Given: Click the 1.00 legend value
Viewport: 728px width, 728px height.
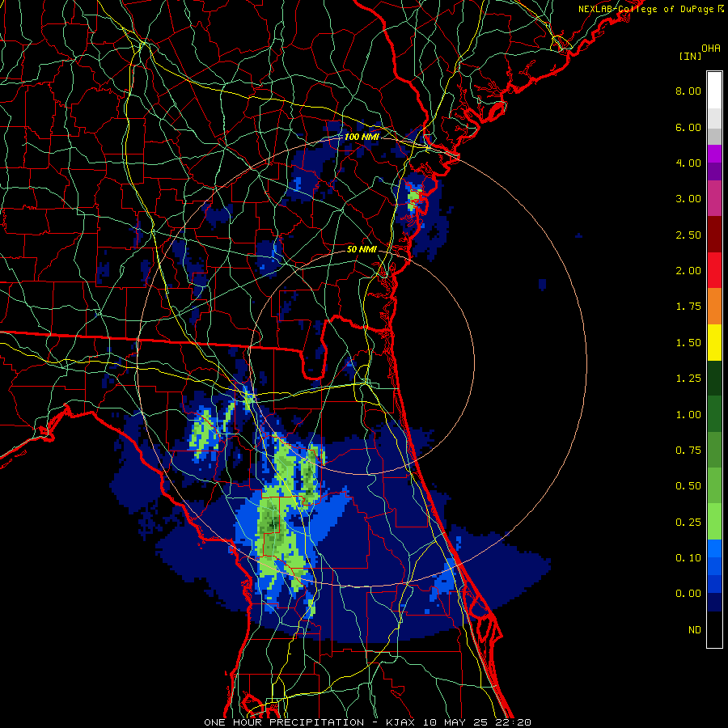Looking at the screenshot, I should [x=688, y=415].
